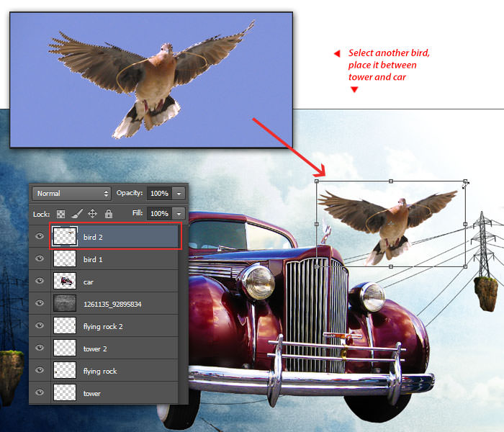
Task: Select the 1261135_92895834 layer thumbnail
Action: click(x=65, y=303)
